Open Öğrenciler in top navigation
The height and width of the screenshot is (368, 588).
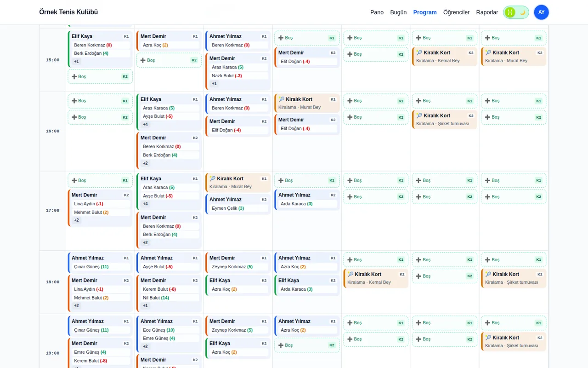point(456,12)
